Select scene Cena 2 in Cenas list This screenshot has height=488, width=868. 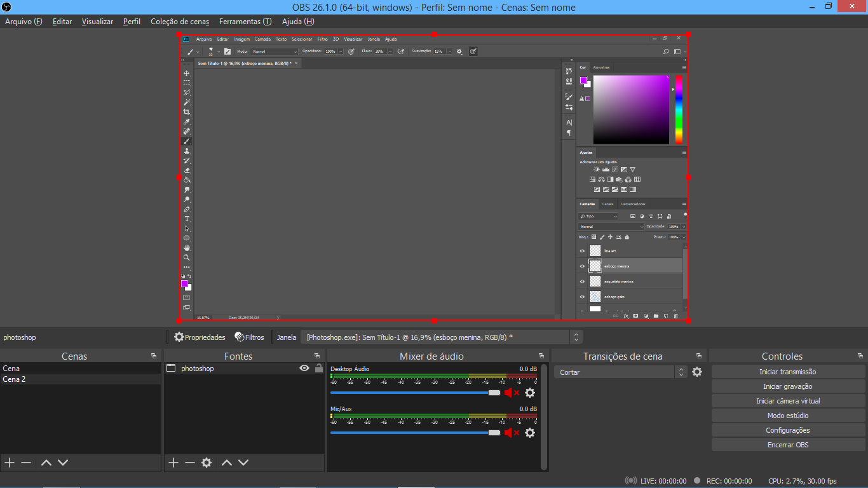tap(80, 379)
